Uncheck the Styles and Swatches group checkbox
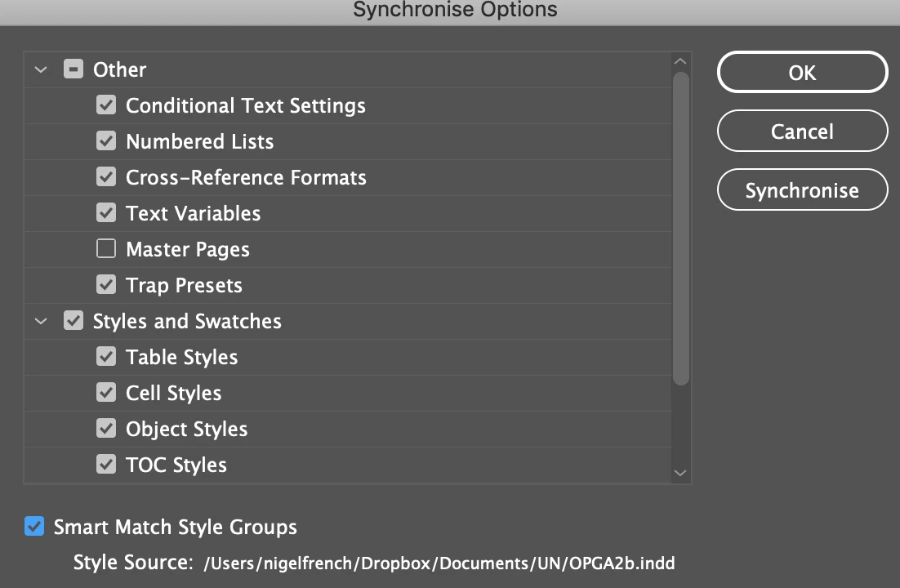The height and width of the screenshot is (588, 900). (74, 321)
